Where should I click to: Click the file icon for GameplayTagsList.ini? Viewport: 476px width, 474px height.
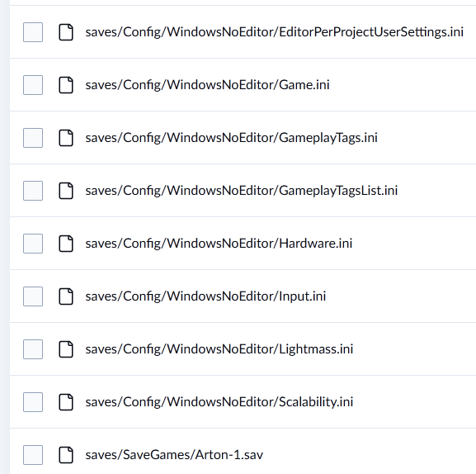pyautogui.click(x=66, y=191)
